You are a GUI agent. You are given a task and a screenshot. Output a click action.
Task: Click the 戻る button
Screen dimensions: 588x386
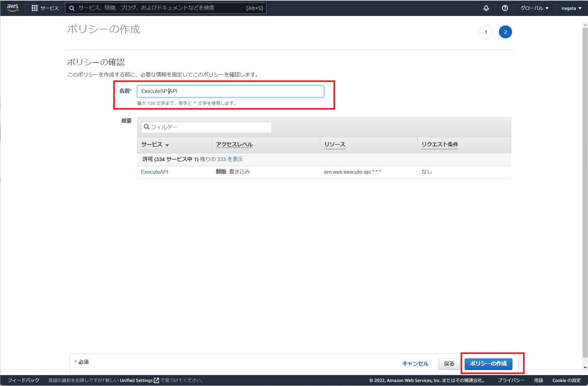click(x=449, y=364)
